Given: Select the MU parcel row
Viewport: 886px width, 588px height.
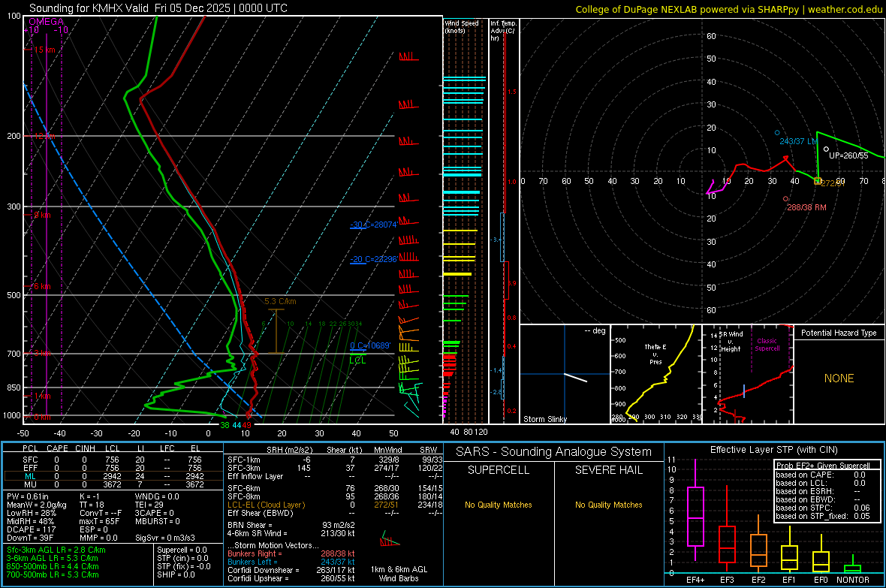Looking at the screenshot, I should click(112, 484).
